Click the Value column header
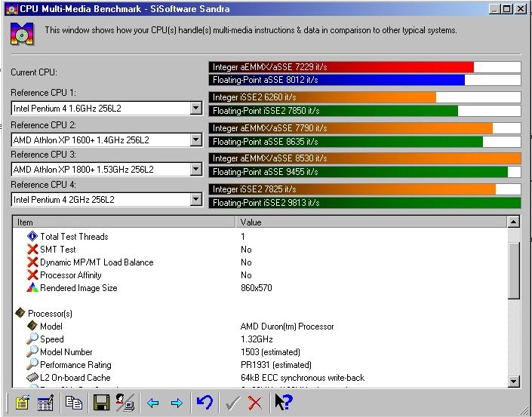The image size is (532, 417). pos(370,222)
